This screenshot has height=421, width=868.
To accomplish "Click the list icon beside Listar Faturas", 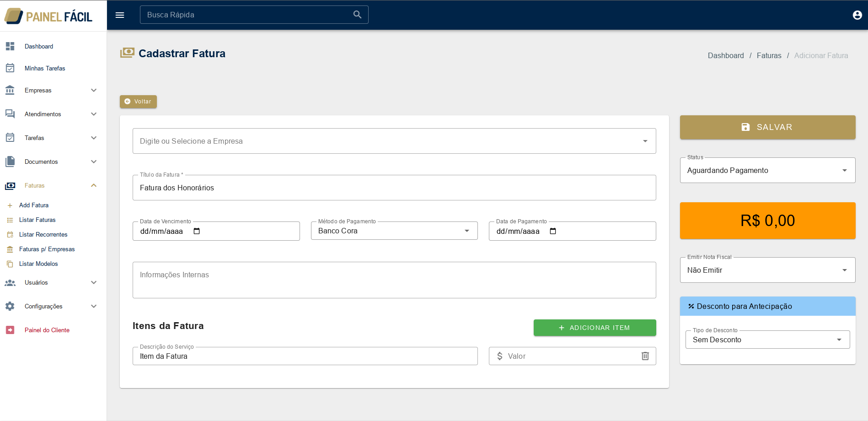I will coord(10,220).
